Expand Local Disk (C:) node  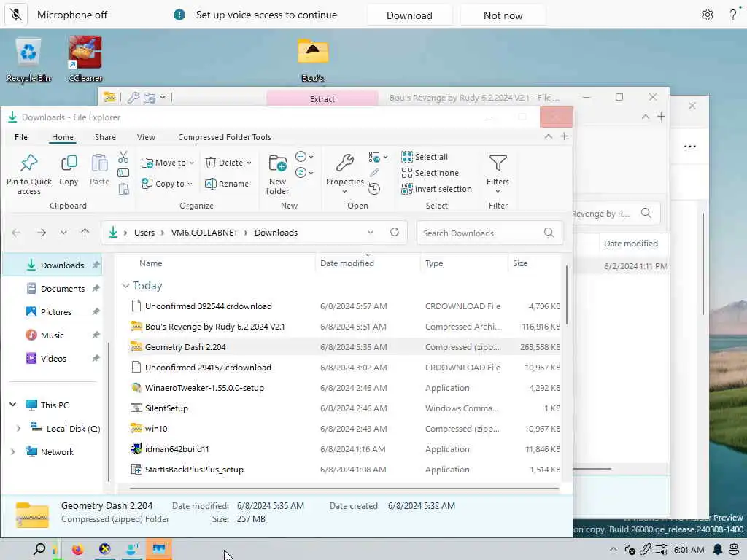(x=18, y=429)
